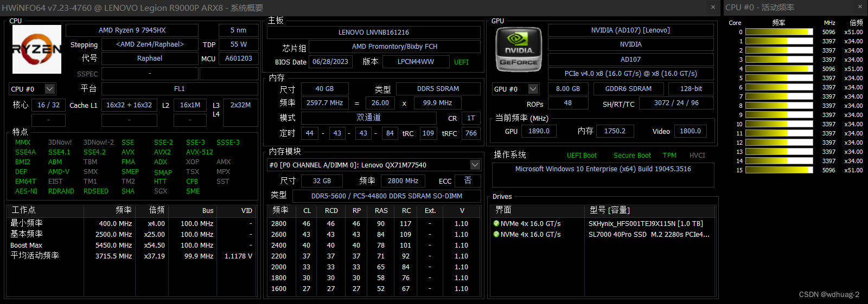The height and width of the screenshot is (304, 868).
Task: Click the GPU clock 1890.0 field
Action: (539, 131)
